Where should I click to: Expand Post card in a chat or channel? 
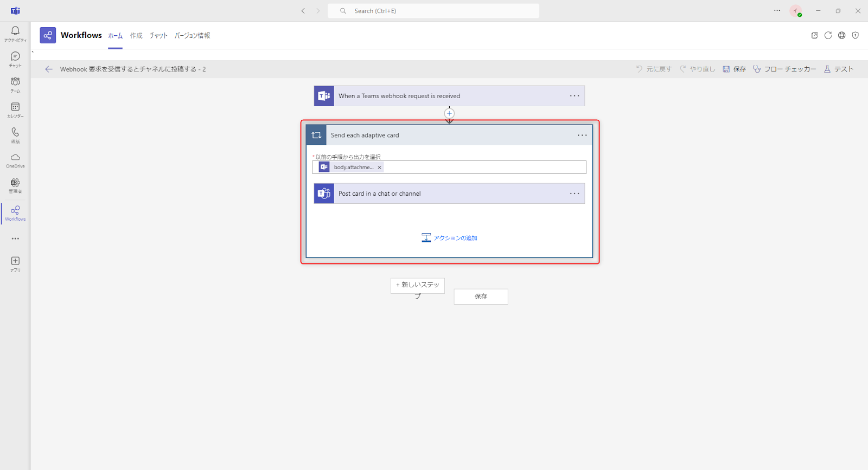449,194
